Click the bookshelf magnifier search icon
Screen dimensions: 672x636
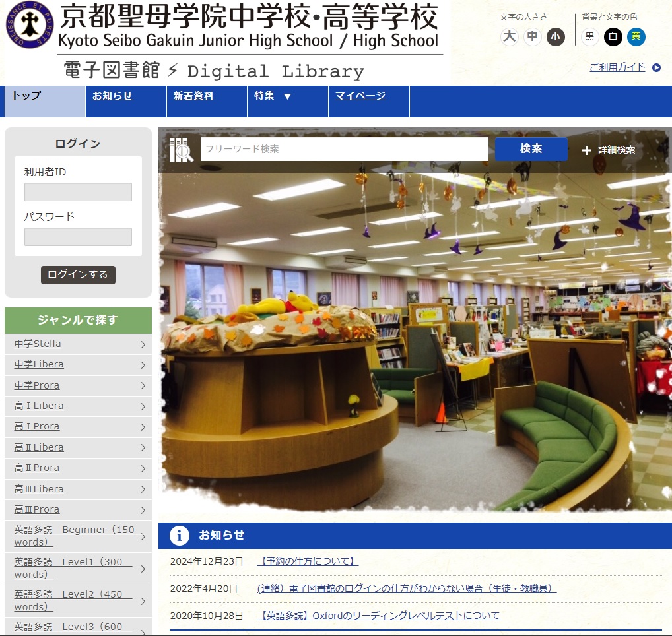pos(181,150)
